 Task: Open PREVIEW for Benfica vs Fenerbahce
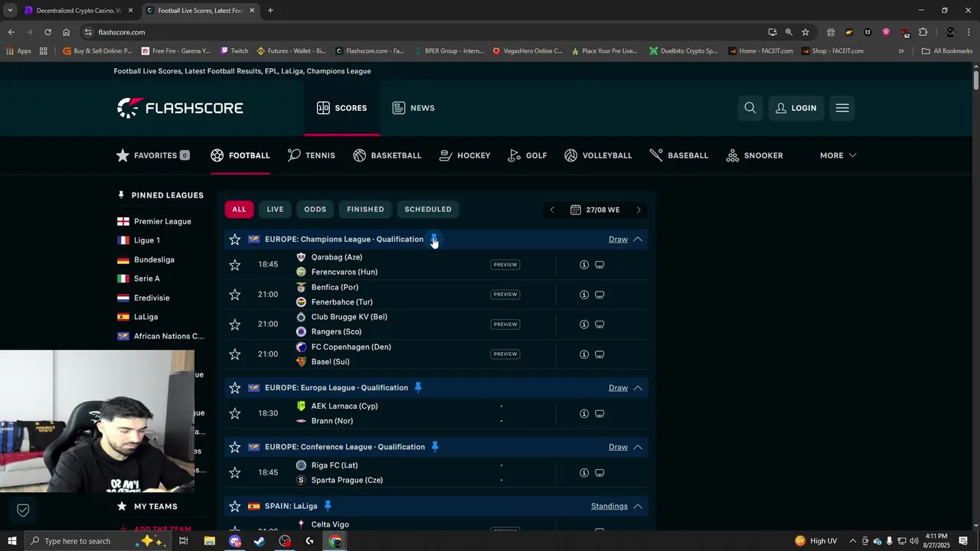pos(505,295)
